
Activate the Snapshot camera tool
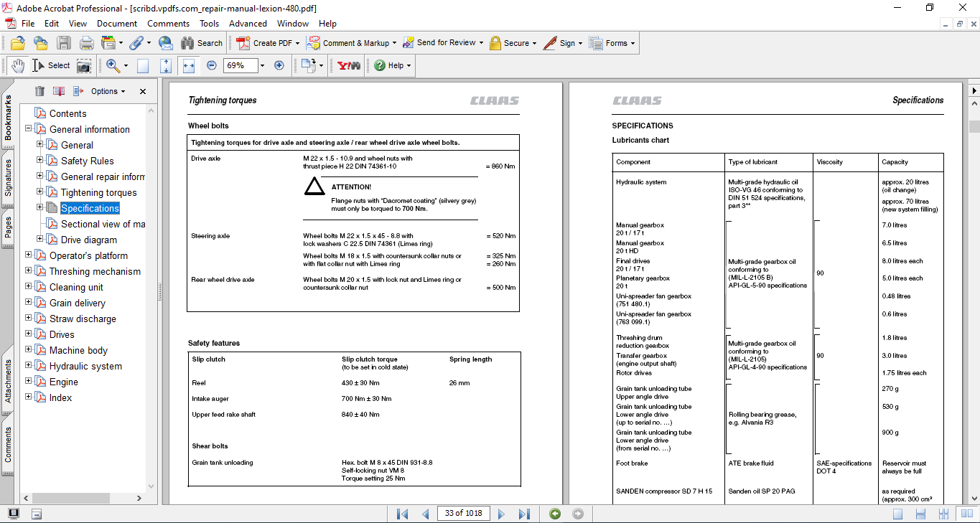[84, 65]
